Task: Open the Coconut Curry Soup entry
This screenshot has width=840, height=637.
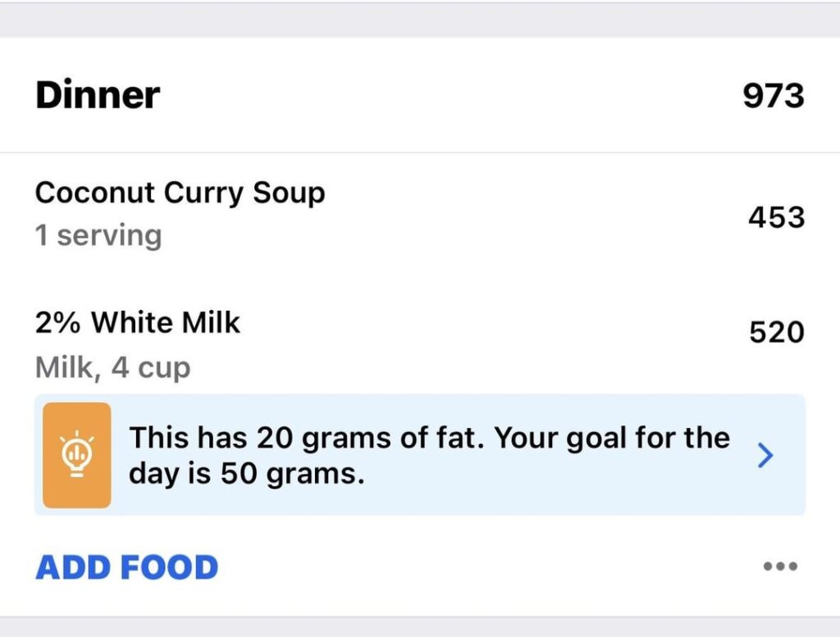Action: pyautogui.click(x=180, y=193)
